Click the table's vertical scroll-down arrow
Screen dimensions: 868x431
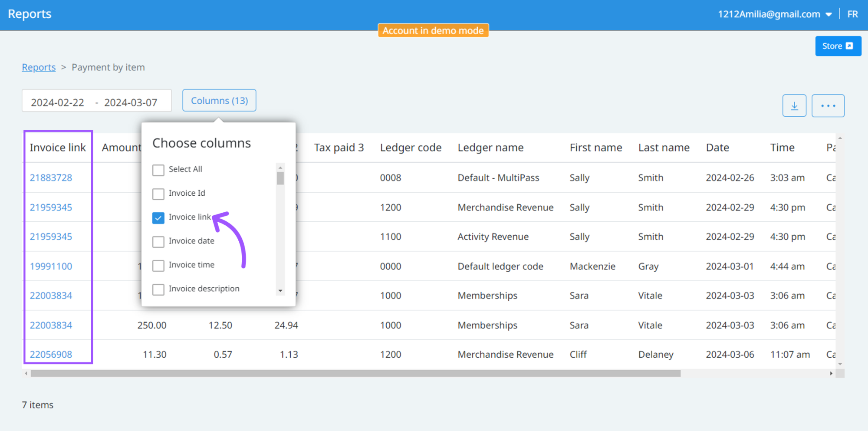click(840, 364)
